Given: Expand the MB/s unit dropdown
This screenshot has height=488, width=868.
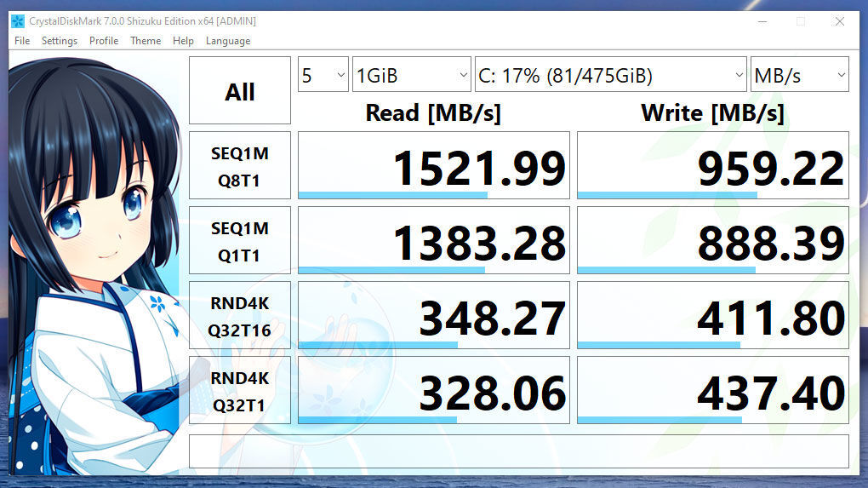Looking at the screenshot, I should (800, 74).
